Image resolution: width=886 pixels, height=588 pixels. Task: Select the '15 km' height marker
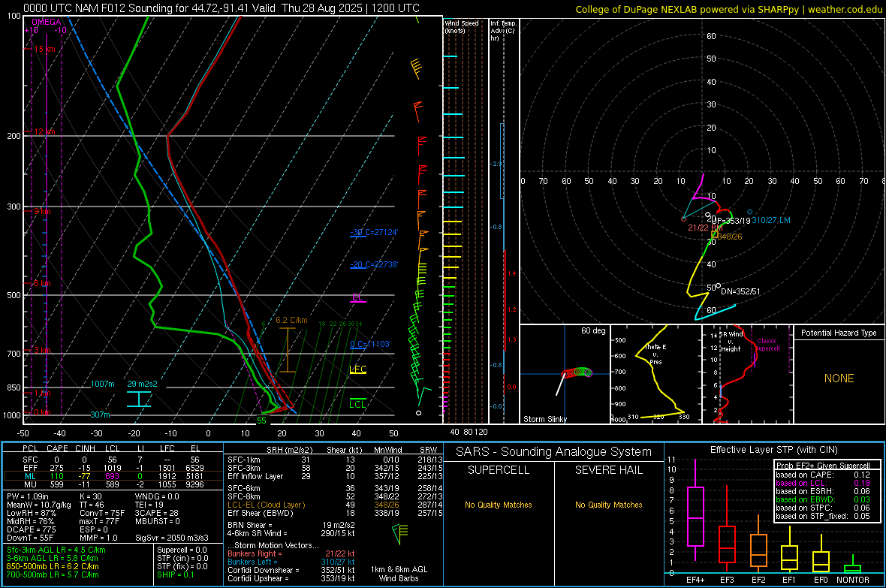coord(44,50)
